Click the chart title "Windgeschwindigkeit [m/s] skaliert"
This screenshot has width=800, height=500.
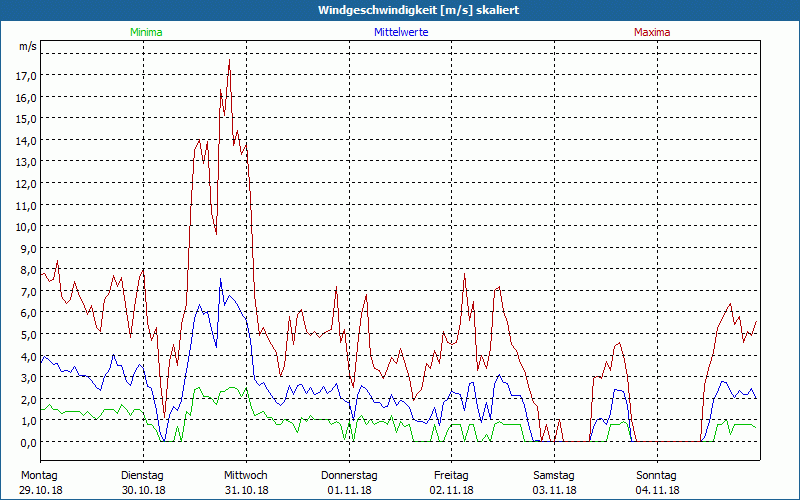point(418,10)
